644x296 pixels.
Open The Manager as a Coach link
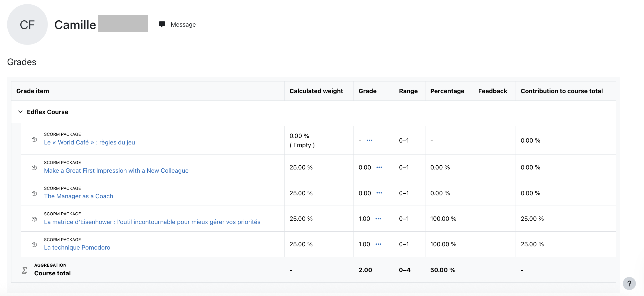coord(78,196)
